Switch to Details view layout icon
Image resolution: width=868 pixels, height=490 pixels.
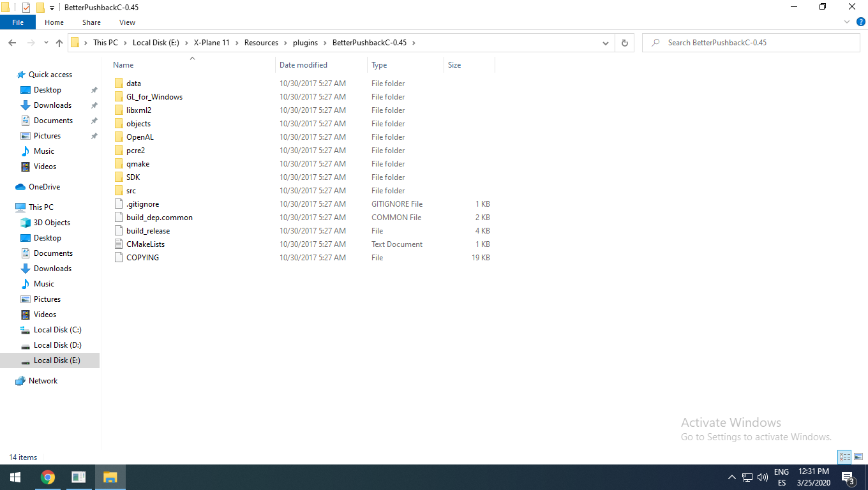845,457
